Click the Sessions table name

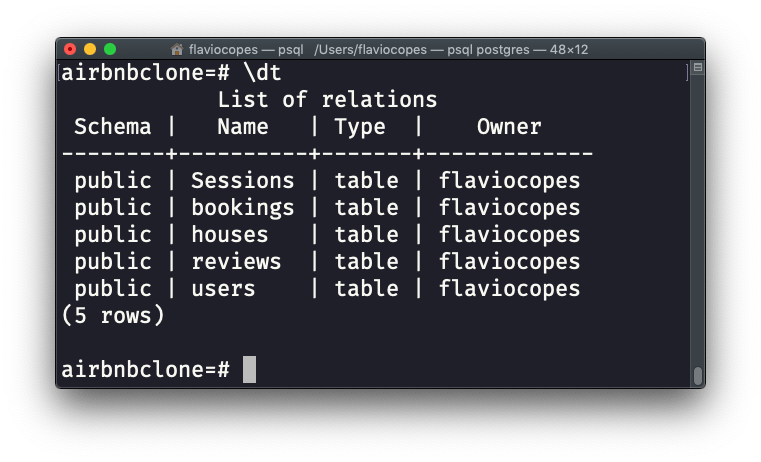[x=242, y=181]
